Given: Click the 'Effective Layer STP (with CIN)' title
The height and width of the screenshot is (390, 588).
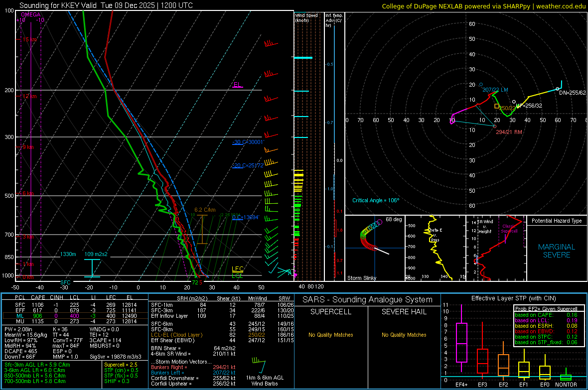Looking at the screenshot, I should 513,298.
